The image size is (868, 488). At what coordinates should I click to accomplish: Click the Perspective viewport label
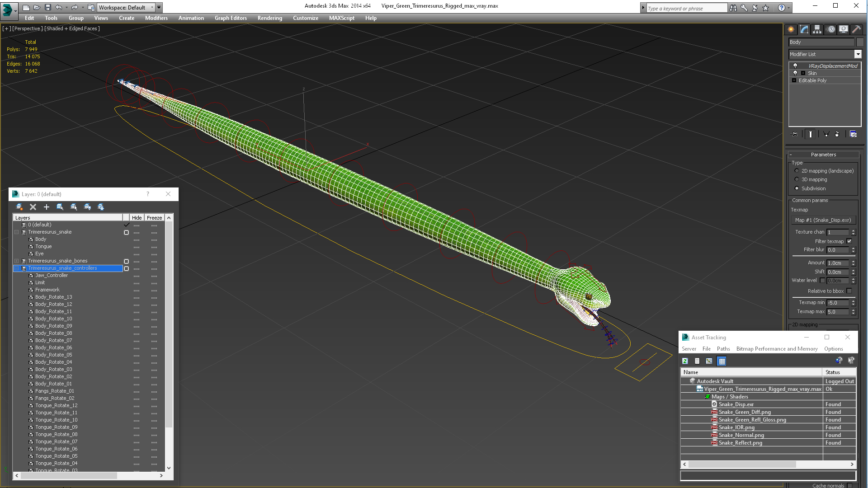click(28, 28)
